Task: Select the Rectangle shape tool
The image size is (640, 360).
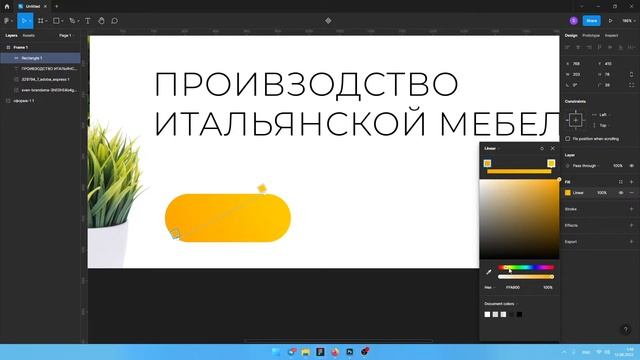Action: click(x=56, y=21)
